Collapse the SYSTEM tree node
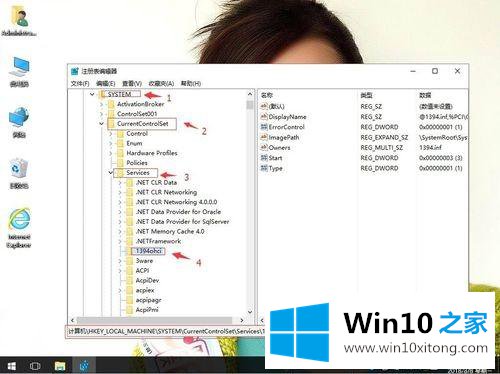This screenshot has width=500, height=374. [x=92, y=95]
